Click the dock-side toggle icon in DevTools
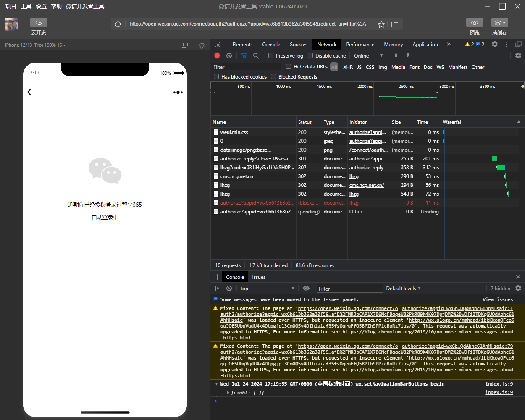This screenshot has height=420, width=525. point(519,44)
